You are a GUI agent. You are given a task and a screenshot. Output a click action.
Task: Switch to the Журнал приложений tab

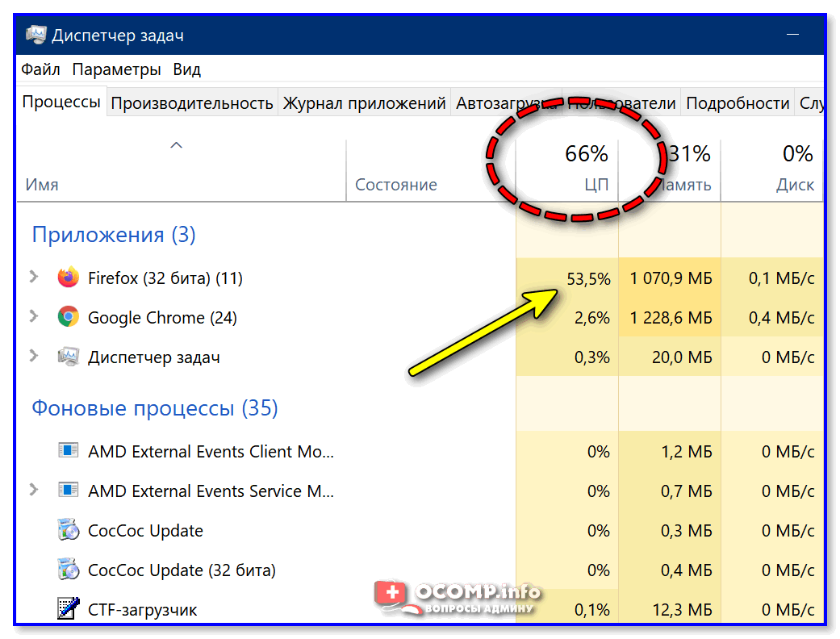point(364,103)
